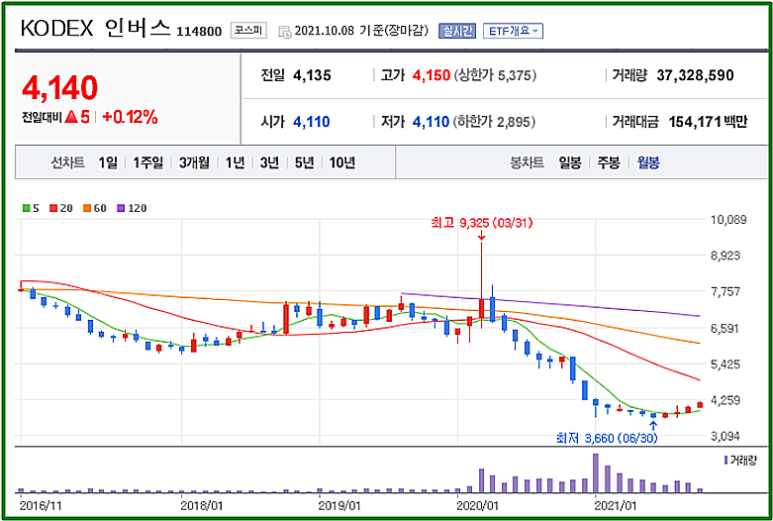This screenshot has width=773, height=521.
Task: Click orange 60 moving average legend swatch
Action: tap(86, 208)
